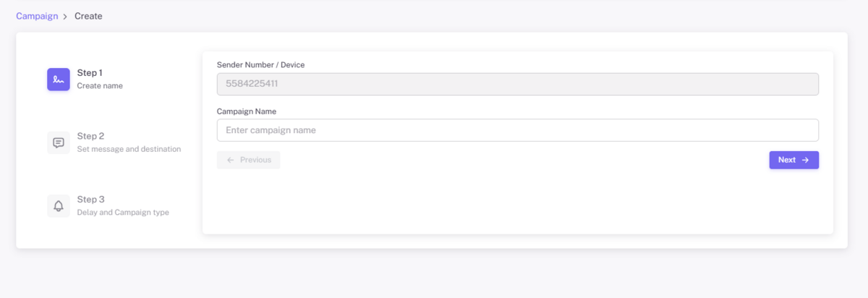Click the 'Campaign Name' field label

[x=247, y=111]
